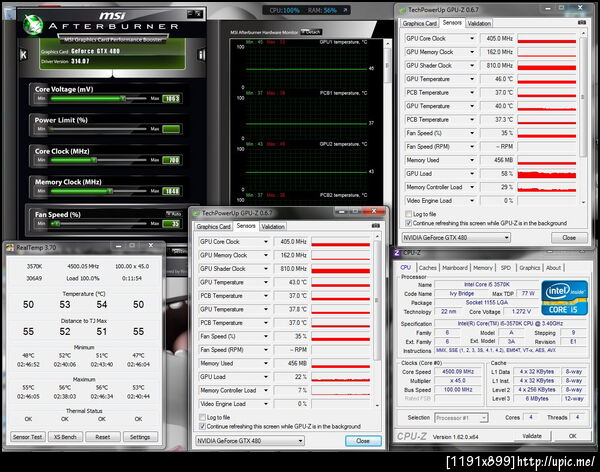Image resolution: width=600 pixels, height=472 pixels.
Task: Switch to Graphics Card tab in inactive GPU-Z
Action: click(x=419, y=23)
